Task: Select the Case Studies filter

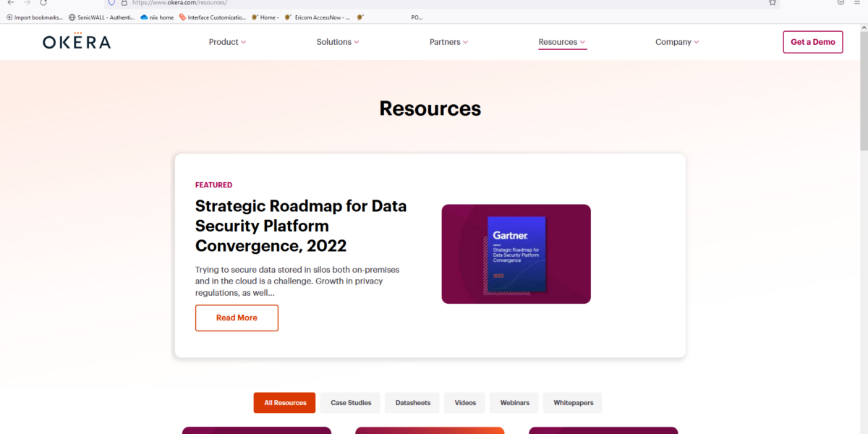Action: pos(350,402)
